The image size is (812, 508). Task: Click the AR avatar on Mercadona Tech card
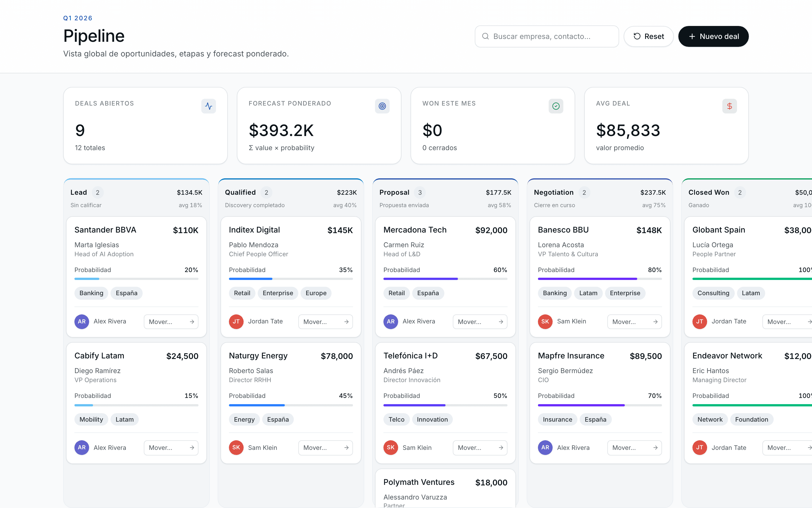point(390,321)
